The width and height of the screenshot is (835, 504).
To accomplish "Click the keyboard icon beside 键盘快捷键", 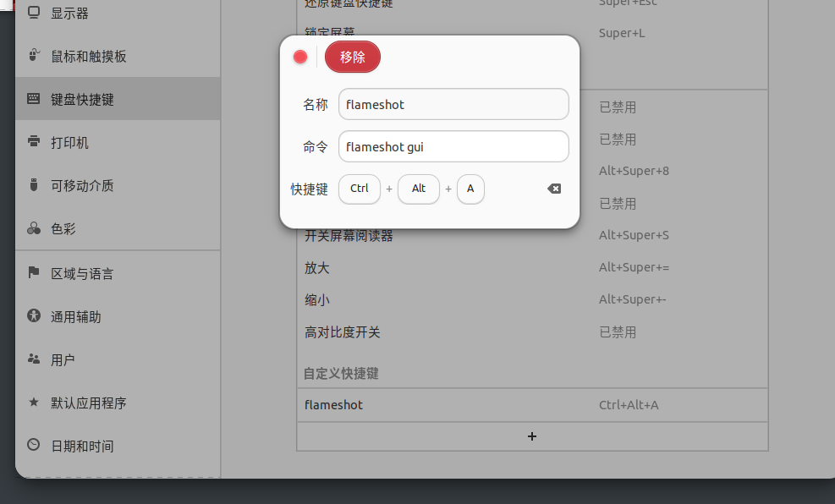I will pos(34,98).
